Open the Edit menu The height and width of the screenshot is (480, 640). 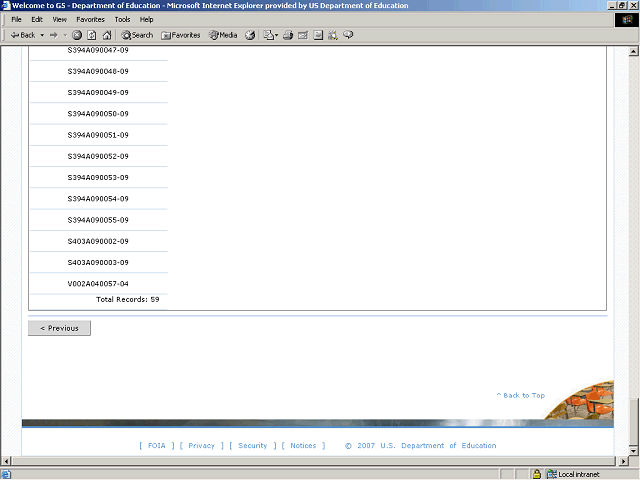(x=37, y=19)
